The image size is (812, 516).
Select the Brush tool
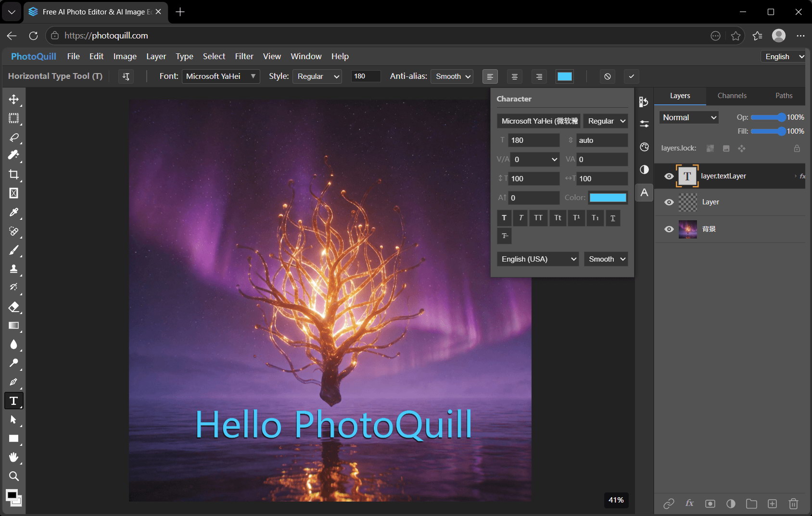pyautogui.click(x=13, y=250)
